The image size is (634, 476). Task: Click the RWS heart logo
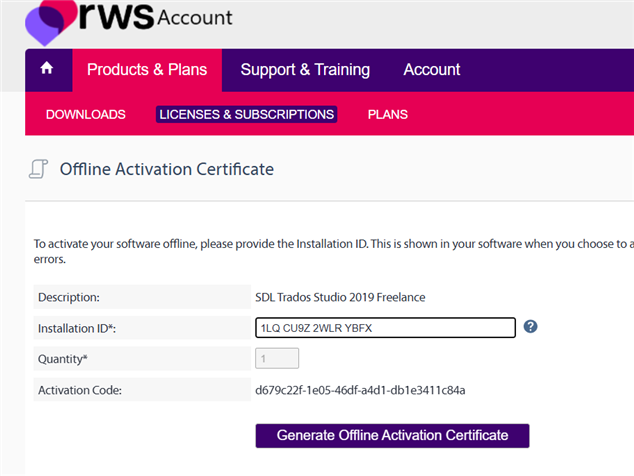click(51, 21)
